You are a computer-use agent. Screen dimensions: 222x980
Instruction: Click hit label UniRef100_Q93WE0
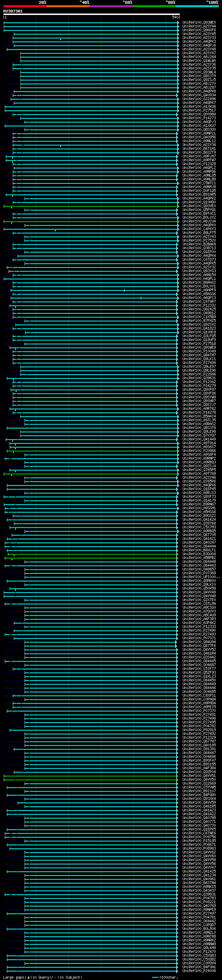(x=199, y=23)
